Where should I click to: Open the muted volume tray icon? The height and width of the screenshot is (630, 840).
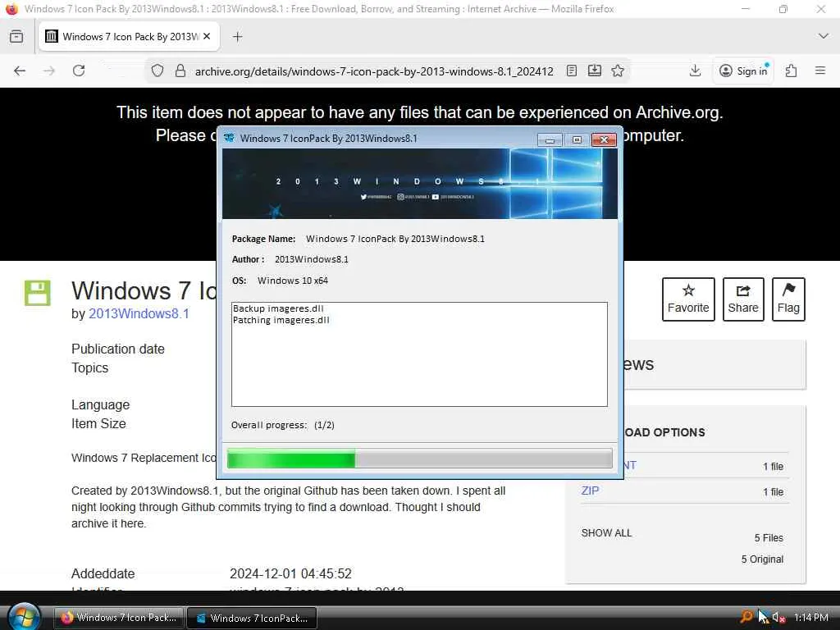click(x=778, y=618)
